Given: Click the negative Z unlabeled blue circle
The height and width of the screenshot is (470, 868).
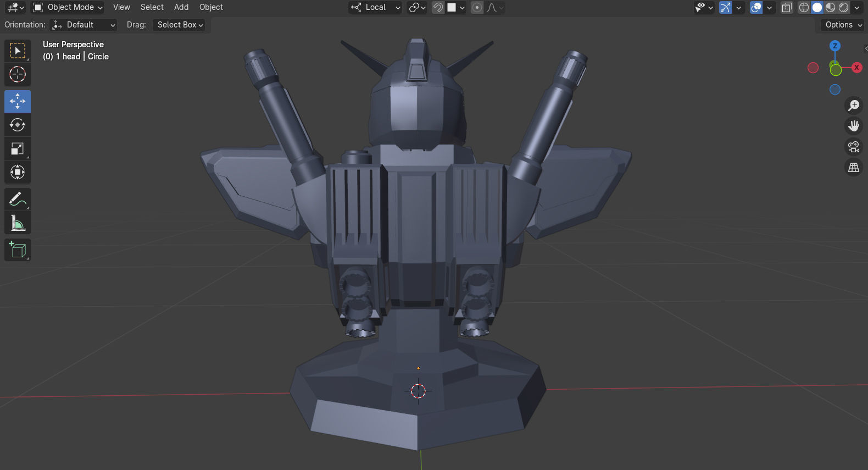Looking at the screenshot, I should pos(835,90).
